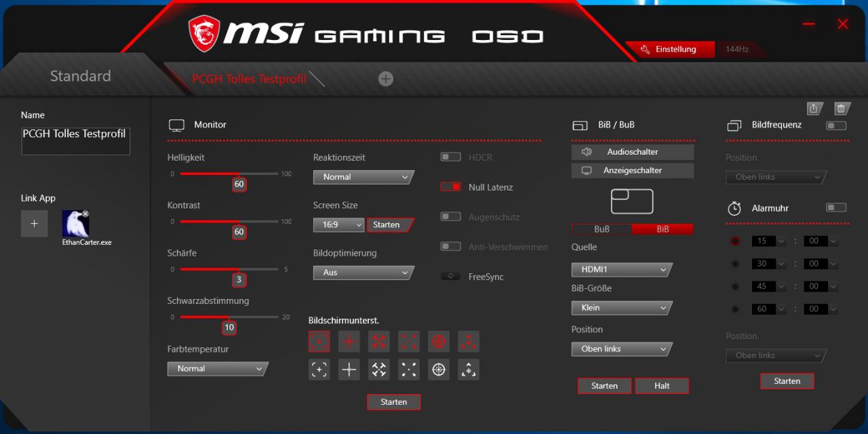Open Position dropdown under Bildfrequenz
The image size is (868, 434).
[x=776, y=177]
